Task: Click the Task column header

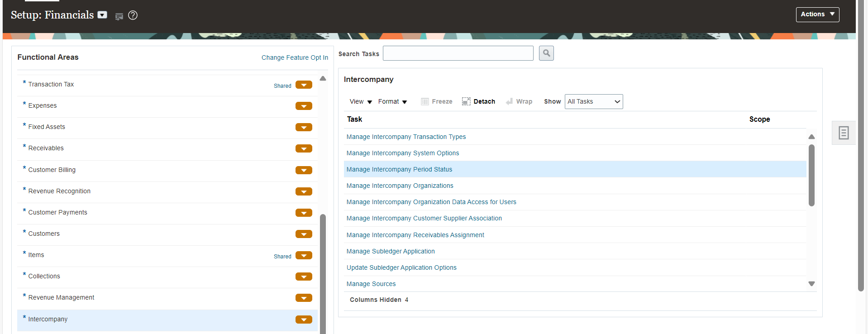Action: (354, 119)
